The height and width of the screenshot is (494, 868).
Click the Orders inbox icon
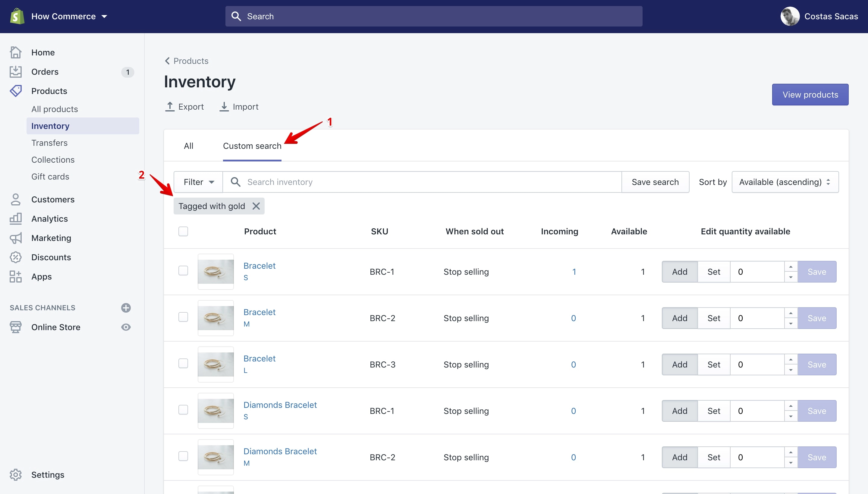[x=16, y=72]
